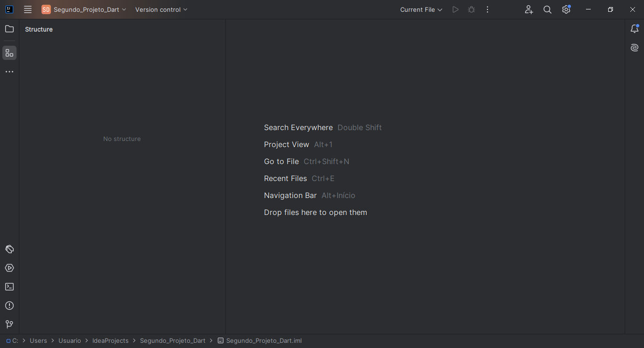The height and width of the screenshot is (348, 644).
Task: Open the Terminal tool window
Action: point(9,287)
